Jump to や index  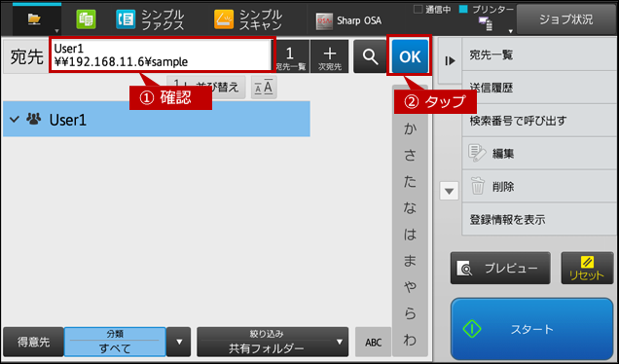tap(410, 287)
